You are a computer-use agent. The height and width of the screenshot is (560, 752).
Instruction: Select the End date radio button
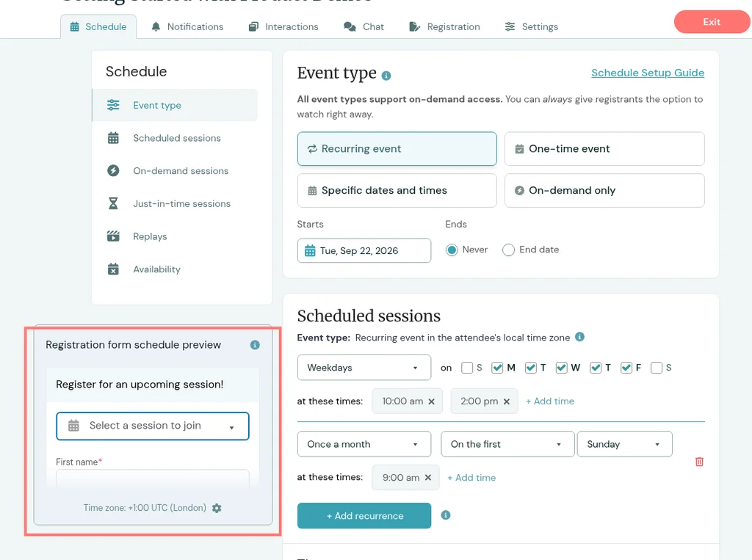pos(508,250)
